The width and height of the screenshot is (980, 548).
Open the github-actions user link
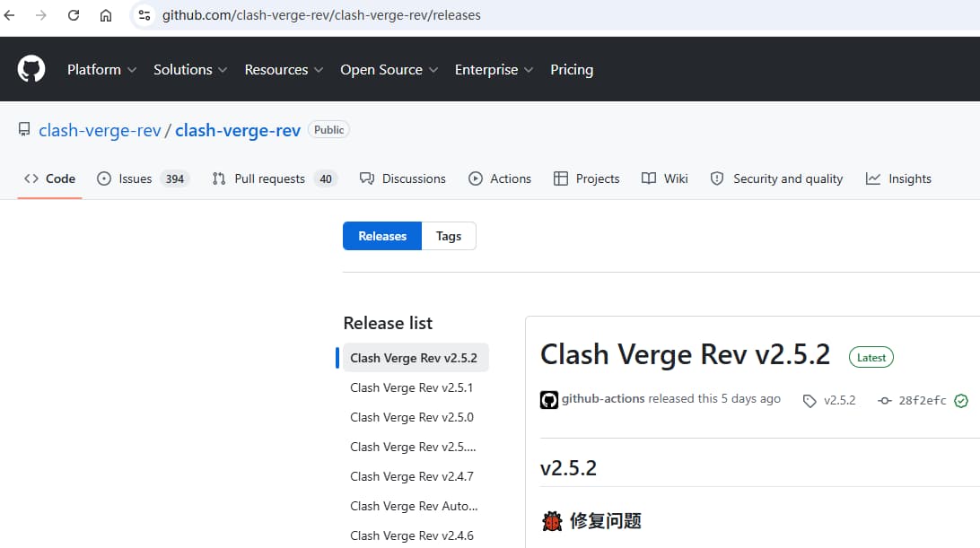coord(602,398)
